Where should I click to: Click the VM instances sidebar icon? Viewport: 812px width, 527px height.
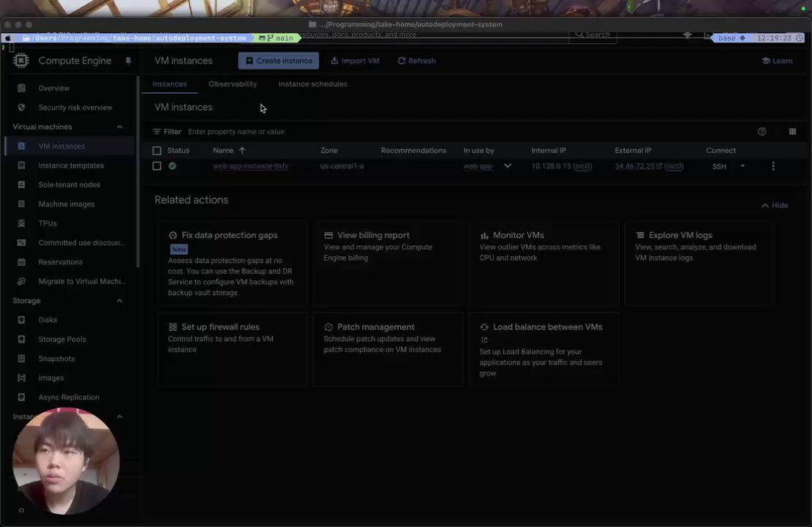(x=21, y=146)
